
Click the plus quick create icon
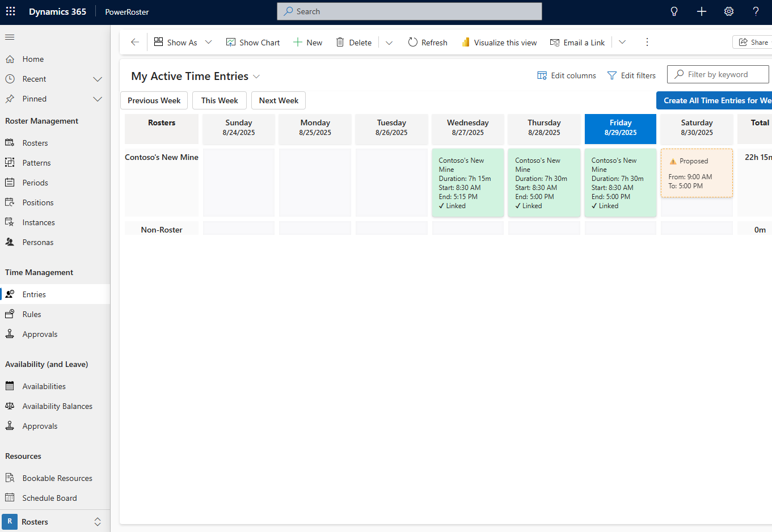point(702,11)
